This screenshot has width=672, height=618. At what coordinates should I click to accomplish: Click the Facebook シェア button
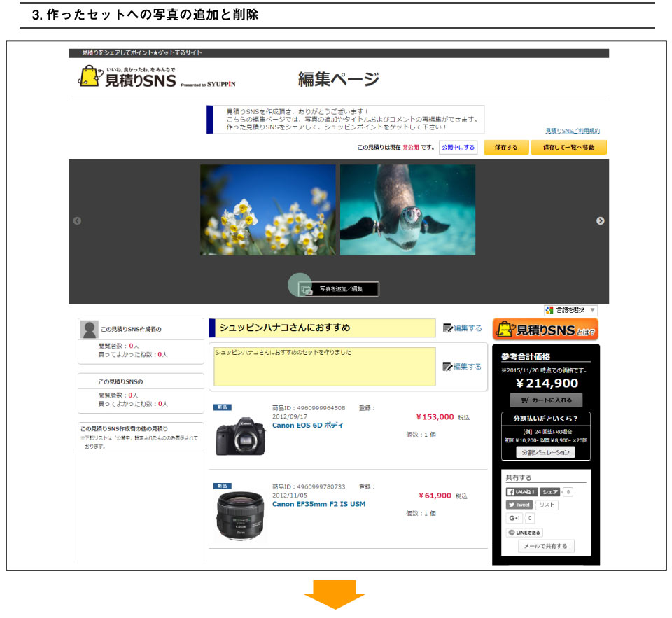[550, 492]
